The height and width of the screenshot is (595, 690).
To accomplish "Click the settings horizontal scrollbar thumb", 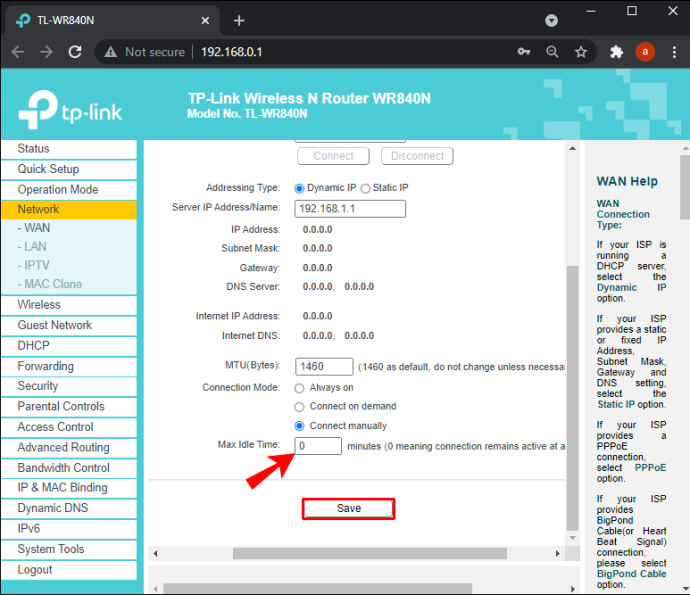I will (370, 553).
